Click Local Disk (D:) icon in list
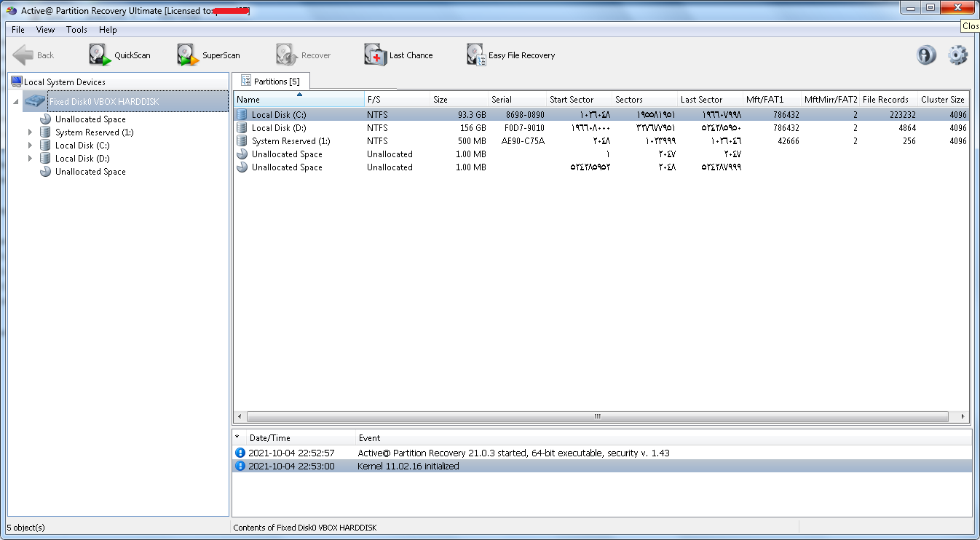The width and height of the screenshot is (980, 540). click(242, 128)
